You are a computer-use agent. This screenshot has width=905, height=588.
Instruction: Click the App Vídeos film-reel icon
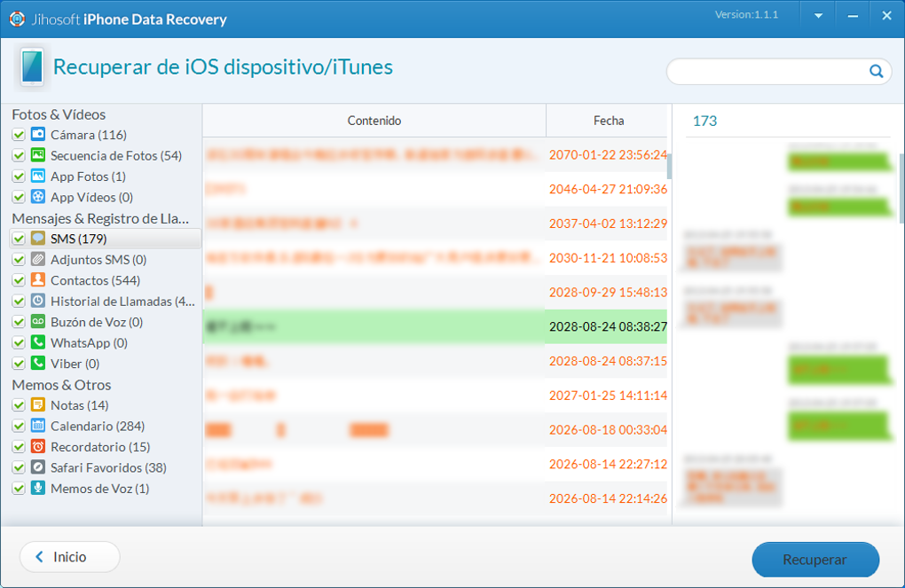[38, 196]
